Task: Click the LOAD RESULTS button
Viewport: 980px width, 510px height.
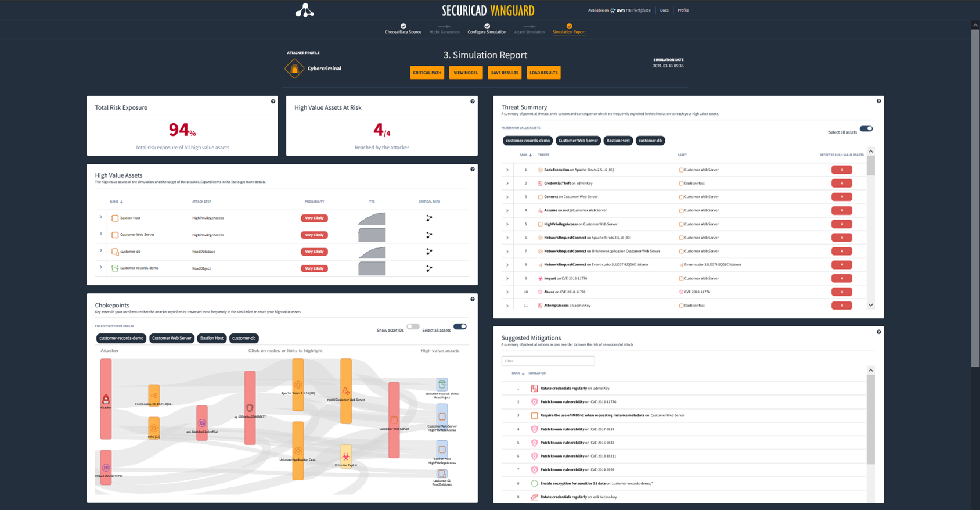Action: coord(543,73)
